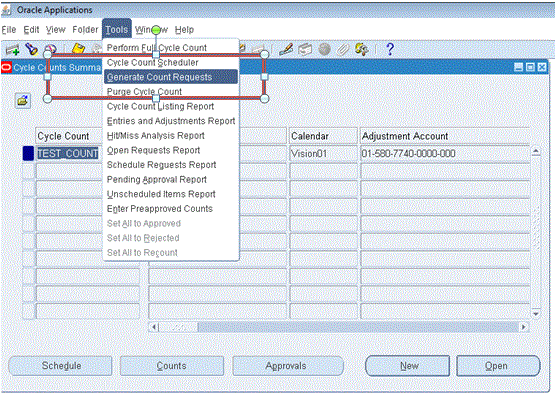
Task: Close the Tools menu by clicking Tools
Action: pos(117,30)
